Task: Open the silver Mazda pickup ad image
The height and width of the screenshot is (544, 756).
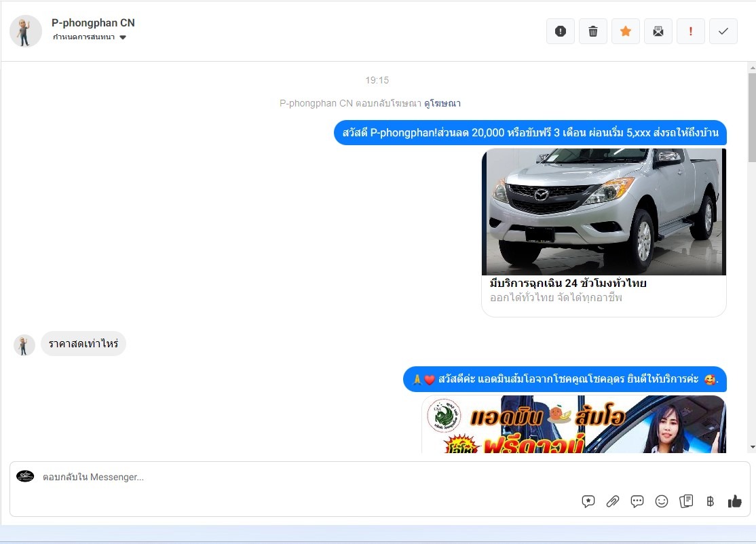Action: point(603,212)
